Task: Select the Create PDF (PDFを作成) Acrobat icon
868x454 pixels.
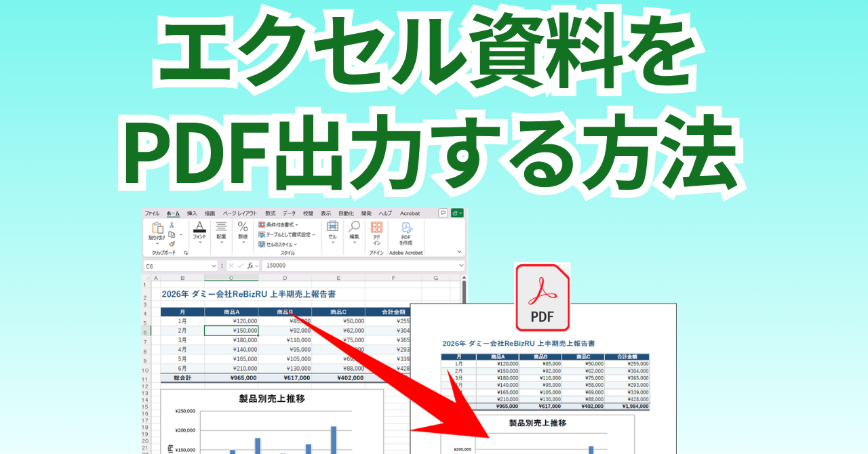Action: click(406, 228)
